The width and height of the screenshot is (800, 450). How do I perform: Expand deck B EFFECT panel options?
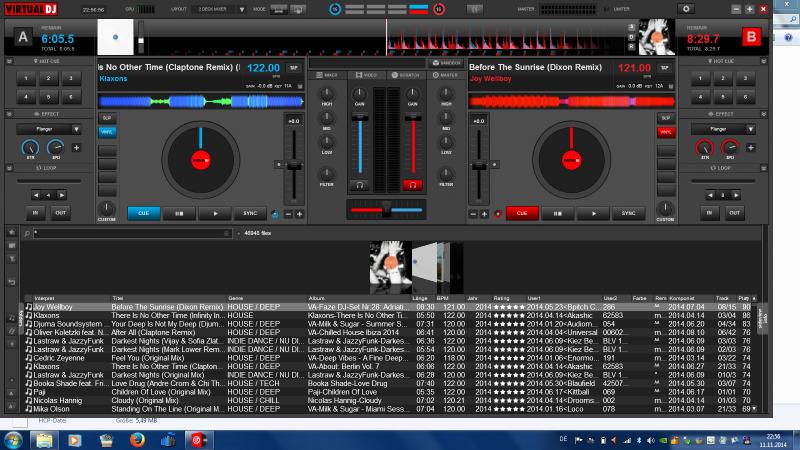point(764,114)
